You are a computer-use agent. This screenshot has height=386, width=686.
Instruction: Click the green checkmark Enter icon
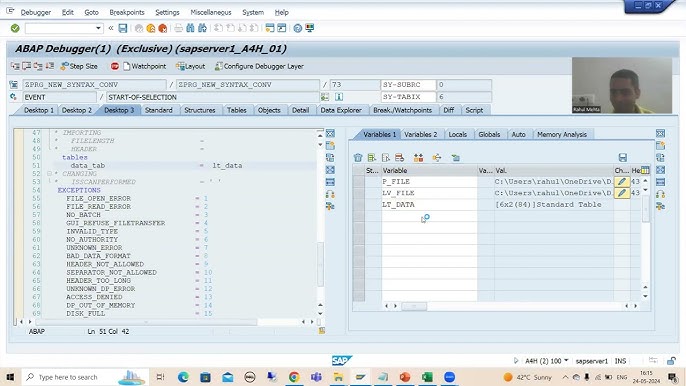[15, 28]
